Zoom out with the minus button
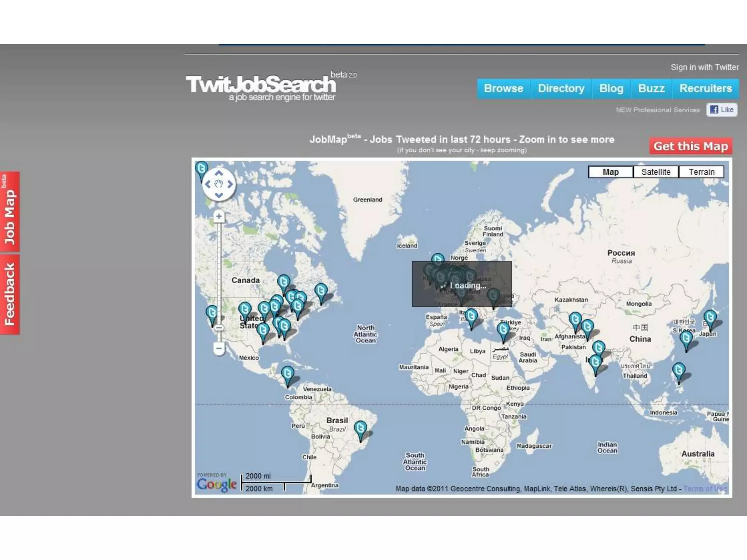 [x=219, y=349]
